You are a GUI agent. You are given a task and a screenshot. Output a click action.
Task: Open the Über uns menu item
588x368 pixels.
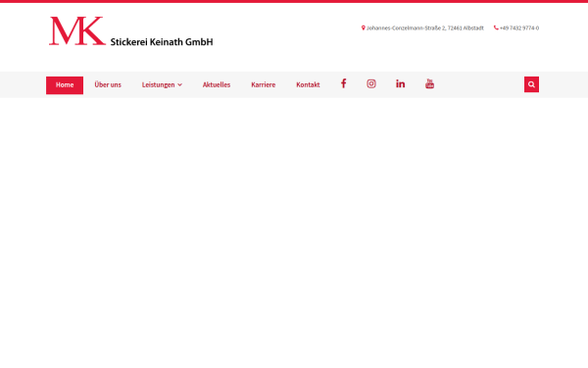pyautogui.click(x=108, y=84)
